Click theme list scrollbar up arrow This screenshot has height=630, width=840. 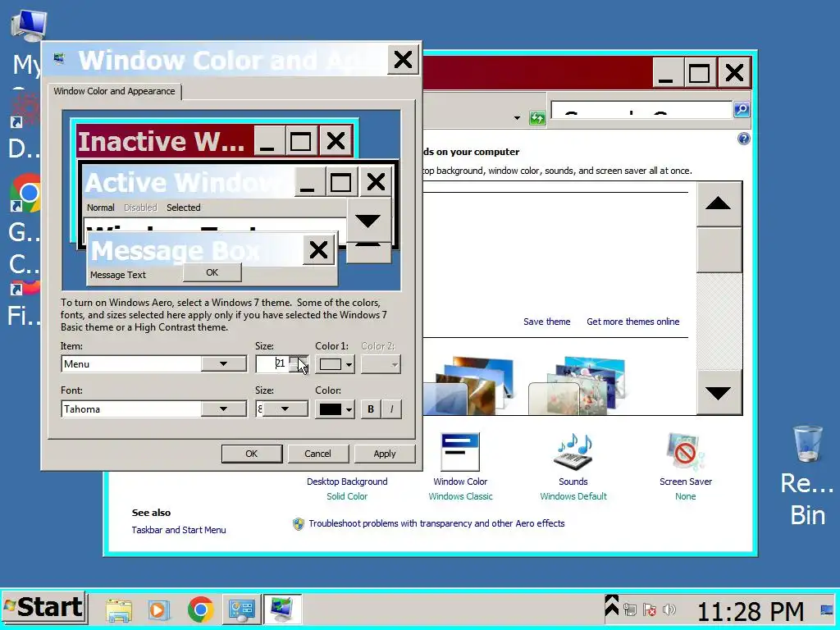click(x=719, y=203)
